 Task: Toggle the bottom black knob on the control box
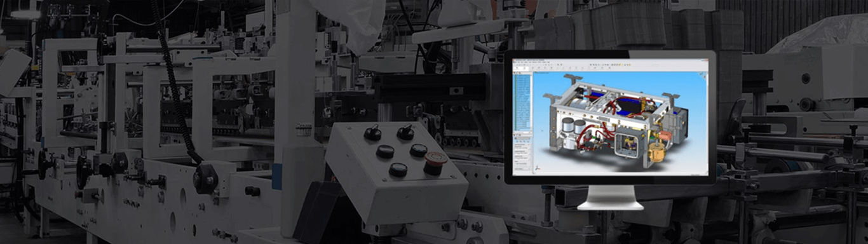[x=398, y=170]
